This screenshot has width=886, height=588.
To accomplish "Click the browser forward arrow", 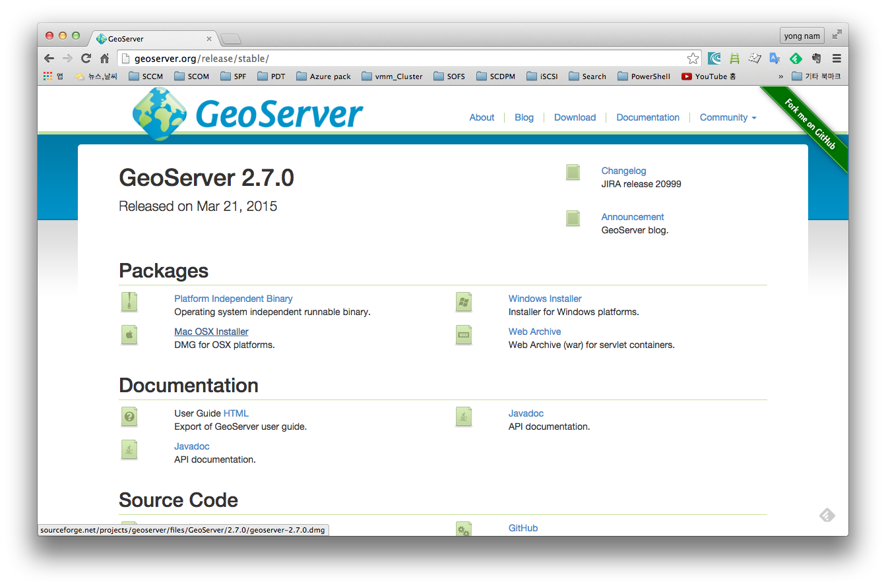I will click(67, 58).
